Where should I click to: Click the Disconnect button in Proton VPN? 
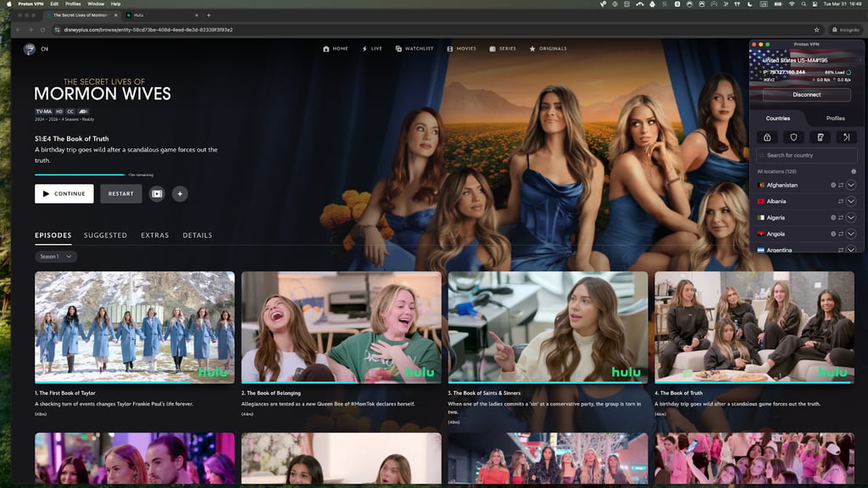click(807, 95)
